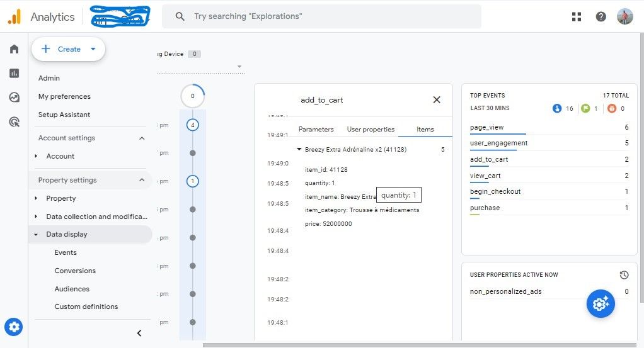This screenshot has height=348, width=644.
Task: Expand the Data collection and modification item
Action: click(36, 216)
